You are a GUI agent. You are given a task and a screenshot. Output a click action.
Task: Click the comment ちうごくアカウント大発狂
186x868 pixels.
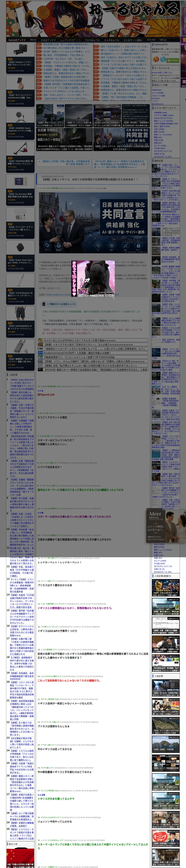click(x=52, y=417)
